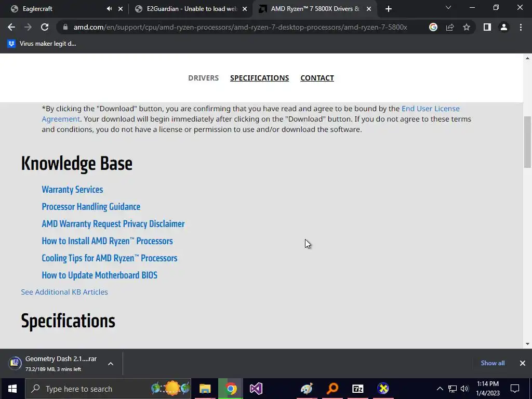
Task: Open the 'Virus maker legit d...' bookmark
Action: pos(42,44)
